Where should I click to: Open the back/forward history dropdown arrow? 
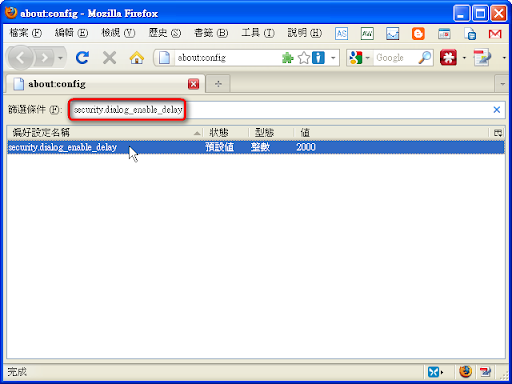pyautogui.click(x=60, y=58)
